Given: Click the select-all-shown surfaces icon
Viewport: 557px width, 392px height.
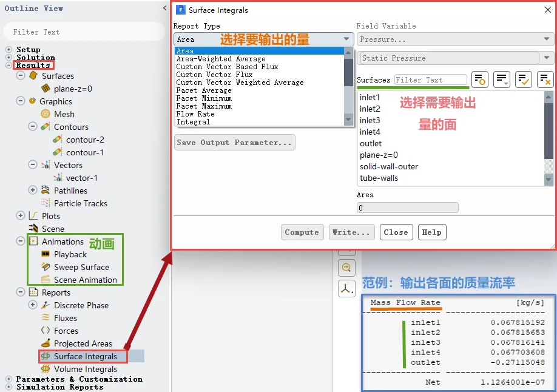Looking at the screenshot, I should [x=523, y=79].
